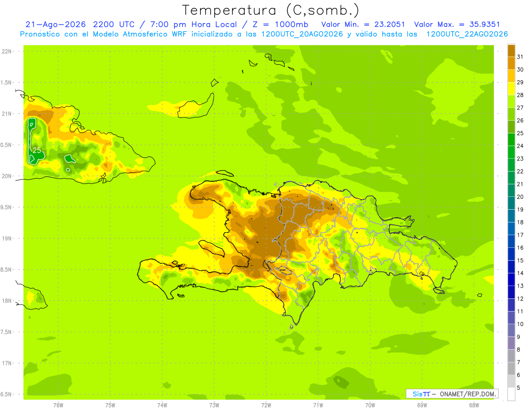Click the '68W' longitude label

474,405
